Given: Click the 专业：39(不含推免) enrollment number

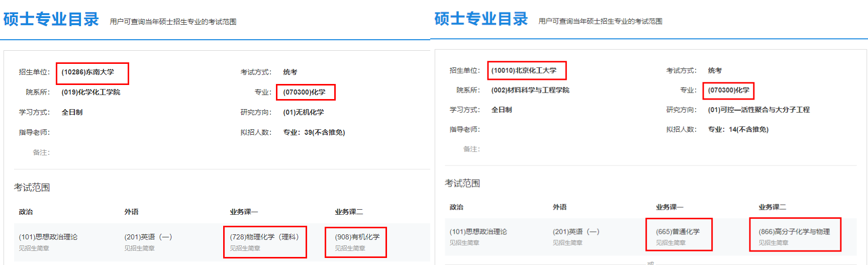Looking at the screenshot, I should 314,132.
